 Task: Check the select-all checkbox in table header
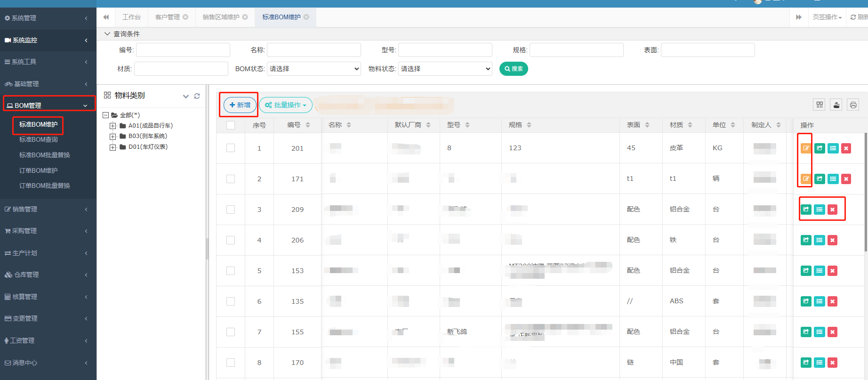click(x=231, y=125)
